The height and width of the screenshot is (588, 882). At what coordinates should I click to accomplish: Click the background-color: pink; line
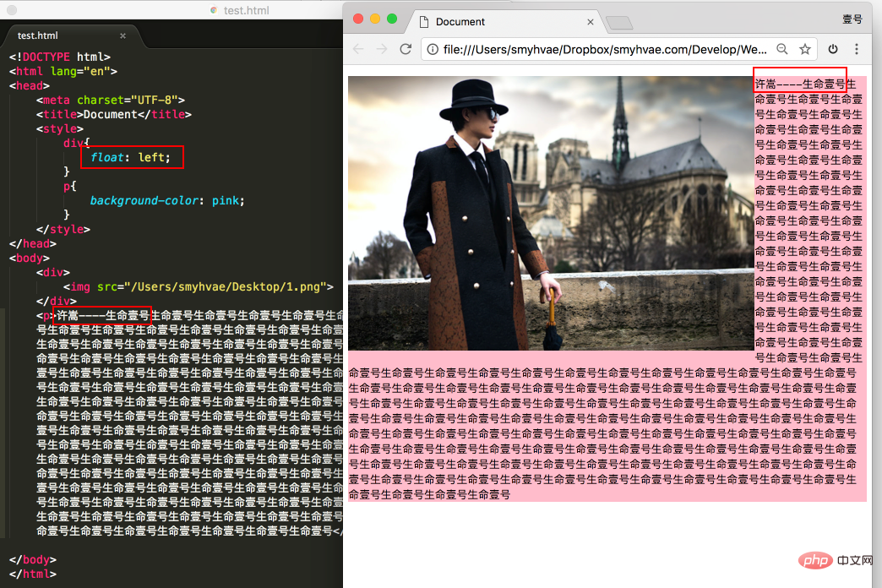pos(167,200)
